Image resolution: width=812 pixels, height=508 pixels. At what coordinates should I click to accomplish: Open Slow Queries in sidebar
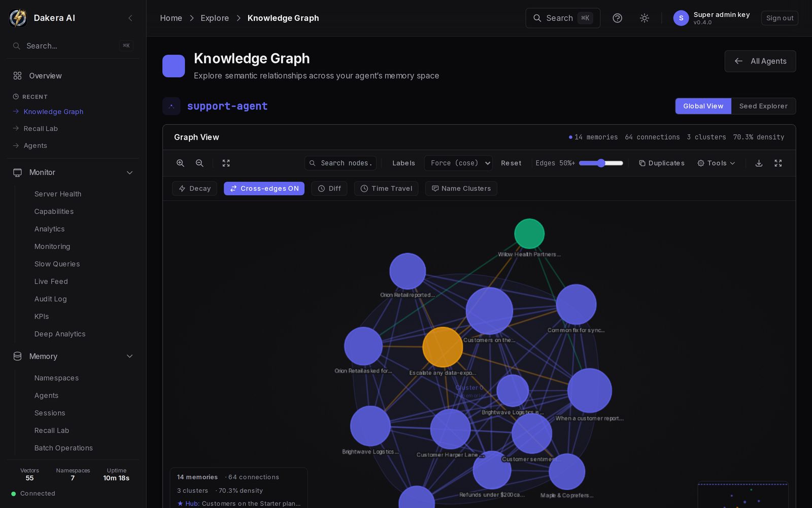click(57, 264)
